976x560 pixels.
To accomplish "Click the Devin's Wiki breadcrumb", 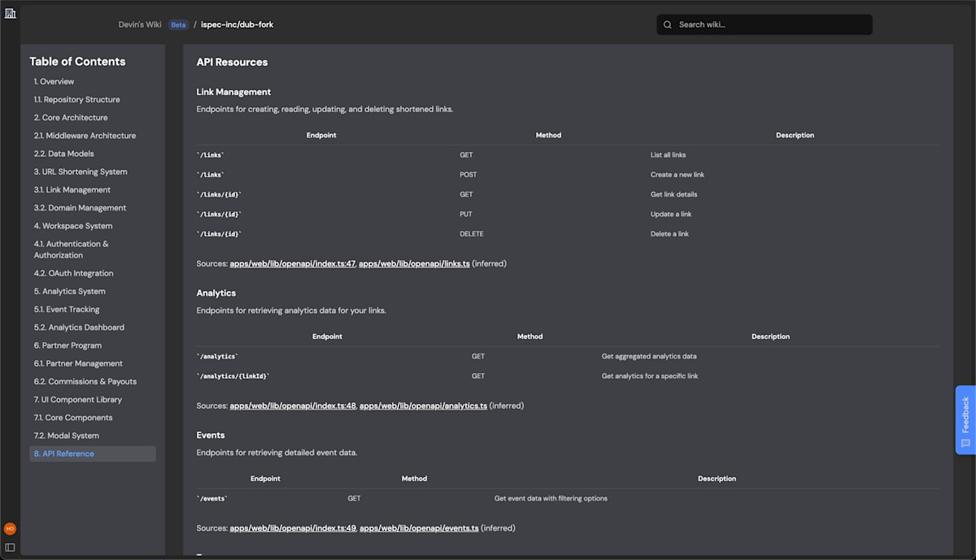I will pos(140,24).
